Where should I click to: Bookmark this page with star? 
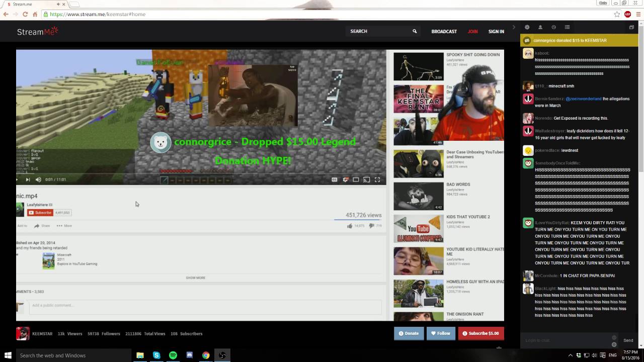(617, 14)
